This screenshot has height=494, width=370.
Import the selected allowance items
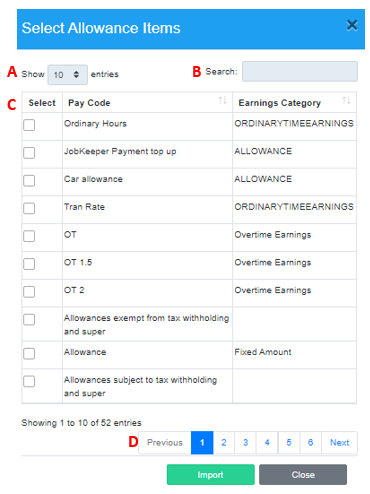click(x=211, y=475)
